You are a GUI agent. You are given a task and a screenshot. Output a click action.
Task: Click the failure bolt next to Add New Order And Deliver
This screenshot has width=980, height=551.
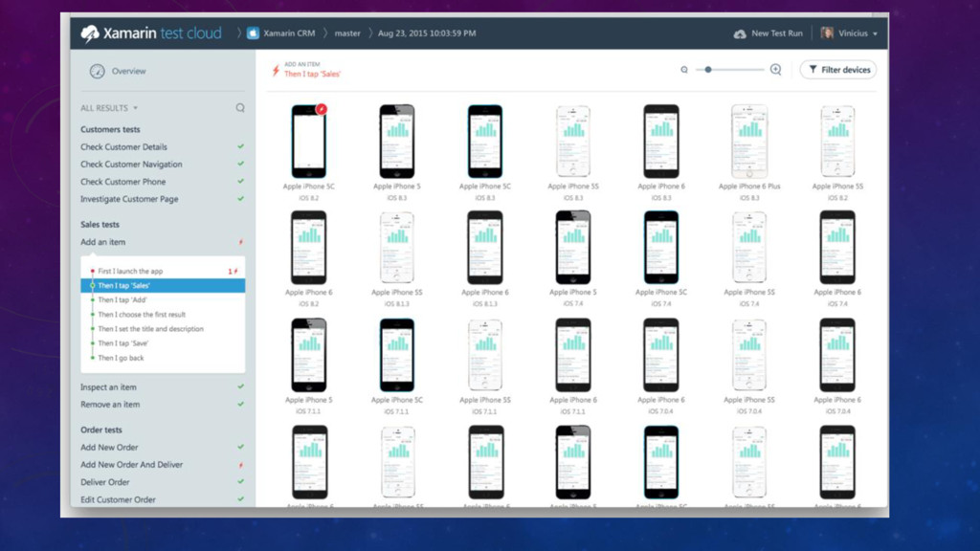point(240,466)
